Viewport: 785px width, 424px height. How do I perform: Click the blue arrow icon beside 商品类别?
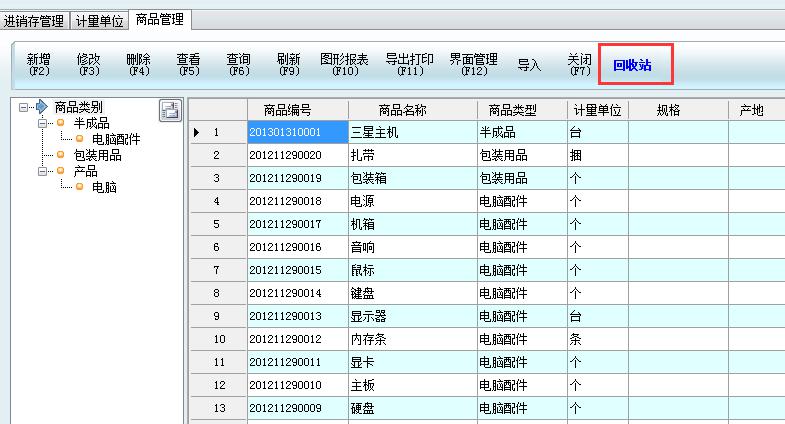click(x=41, y=107)
